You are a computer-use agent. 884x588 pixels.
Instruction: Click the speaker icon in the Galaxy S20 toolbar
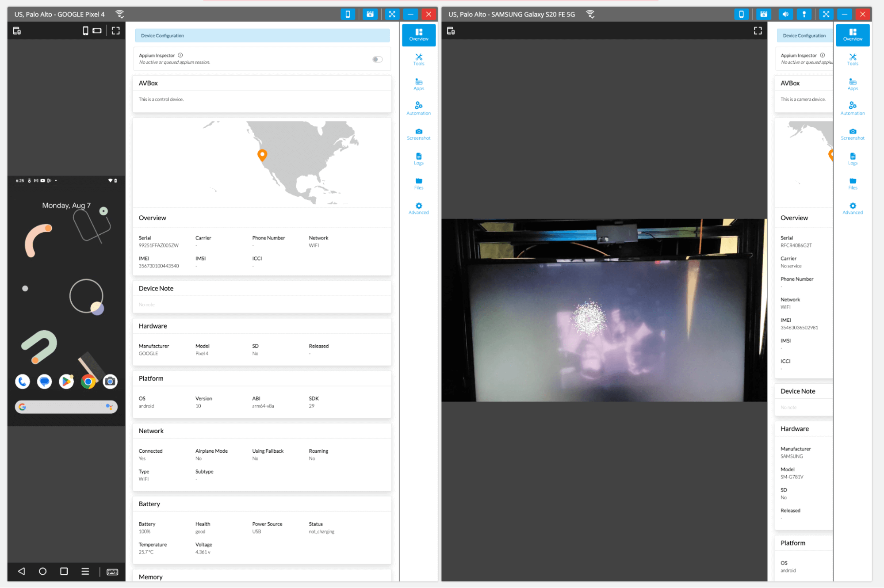point(785,14)
